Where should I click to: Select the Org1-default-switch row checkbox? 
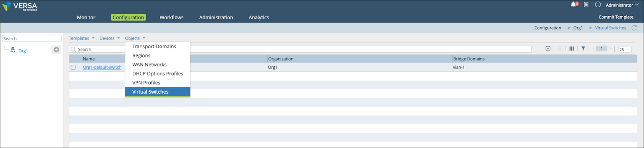[x=73, y=67]
